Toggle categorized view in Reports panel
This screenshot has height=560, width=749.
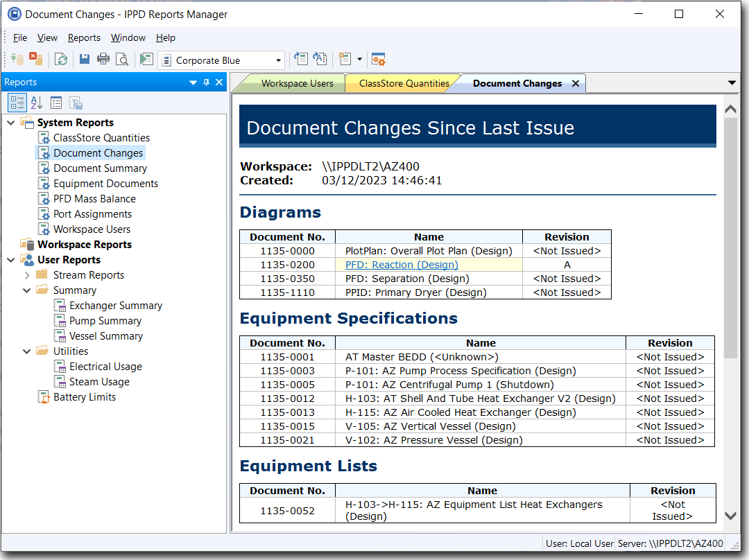(x=17, y=103)
